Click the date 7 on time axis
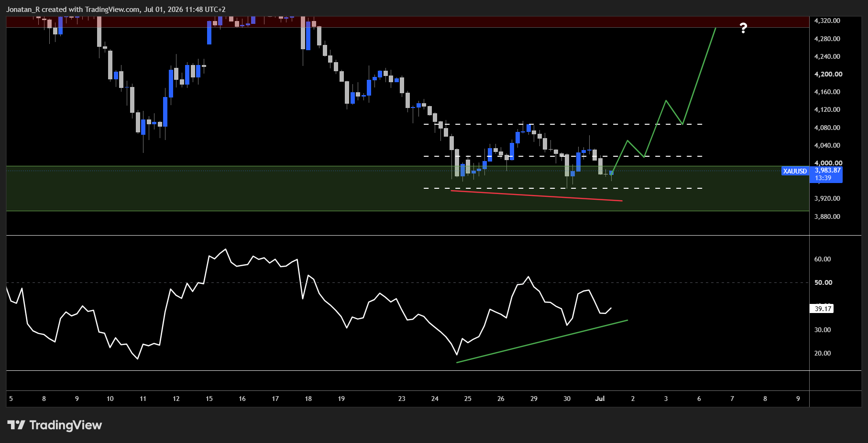The height and width of the screenshot is (443, 868). point(732,399)
